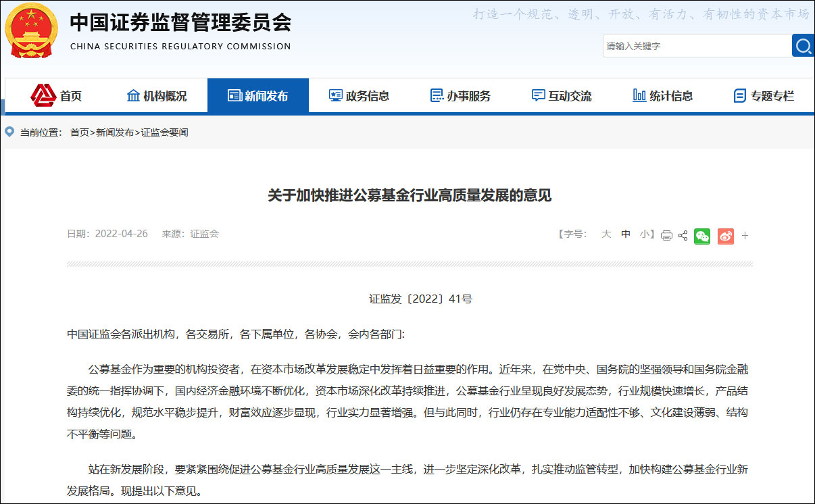This screenshot has width=815, height=504.
Task: Click the chat bubble icon beside 互动交流
Action: 538,96
